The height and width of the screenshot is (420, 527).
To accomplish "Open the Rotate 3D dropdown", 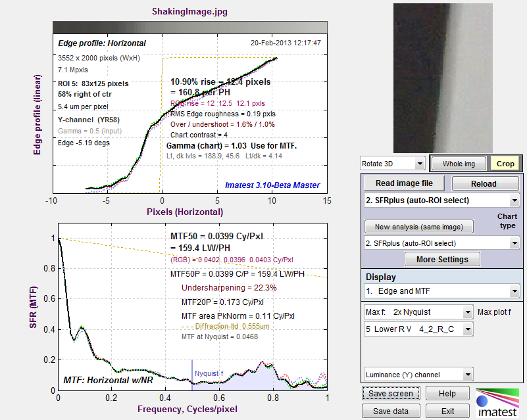I will tap(392, 163).
